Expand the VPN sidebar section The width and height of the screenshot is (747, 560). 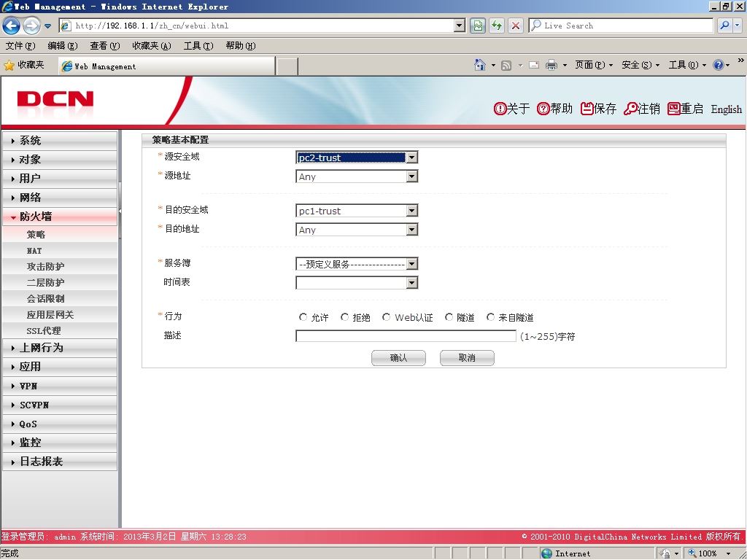(x=60, y=386)
